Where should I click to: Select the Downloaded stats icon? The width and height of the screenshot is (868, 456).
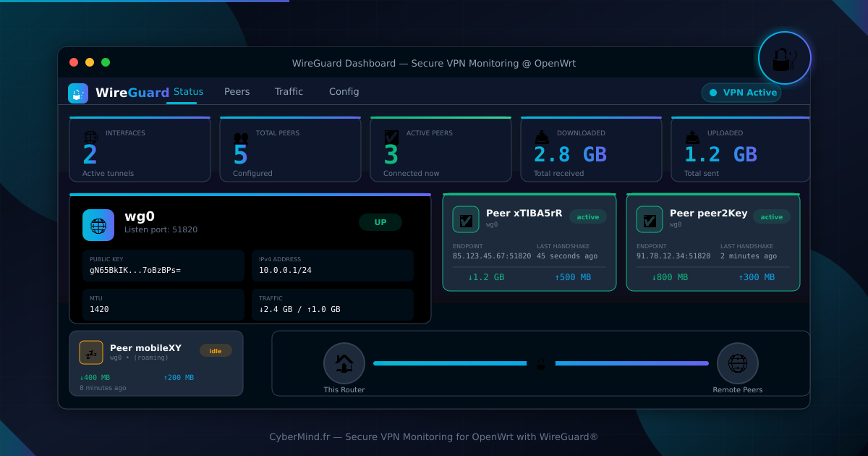pyautogui.click(x=541, y=137)
